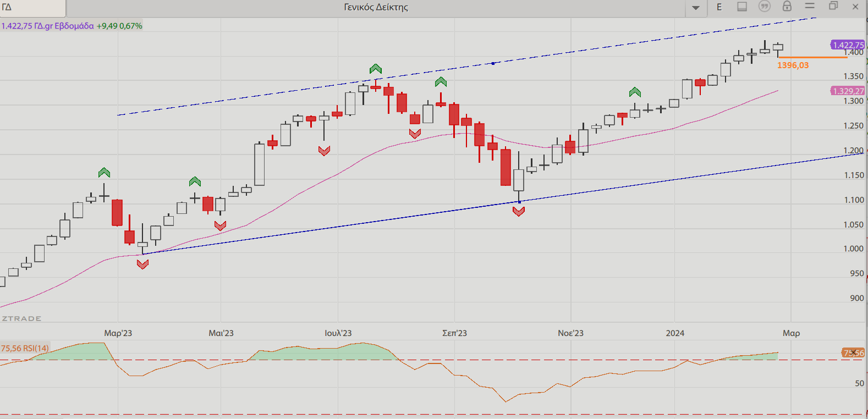The height and width of the screenshot is (419, 868).
Task: Select the purple 1.422,75 price tag
Action: point(848,45)
